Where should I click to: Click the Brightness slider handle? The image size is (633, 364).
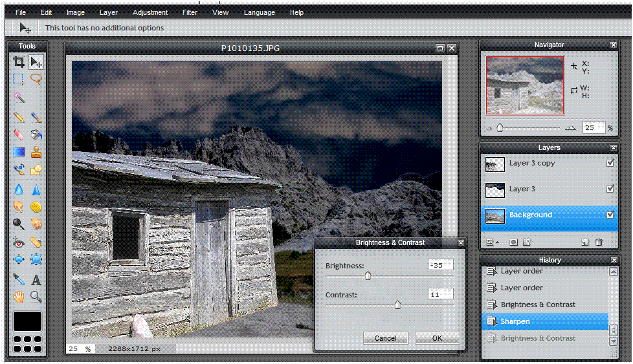pos(368,276)
